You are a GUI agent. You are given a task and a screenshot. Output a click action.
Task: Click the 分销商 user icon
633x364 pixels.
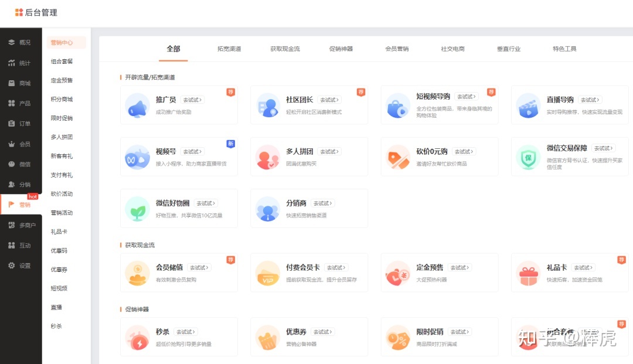coord(268,209)
